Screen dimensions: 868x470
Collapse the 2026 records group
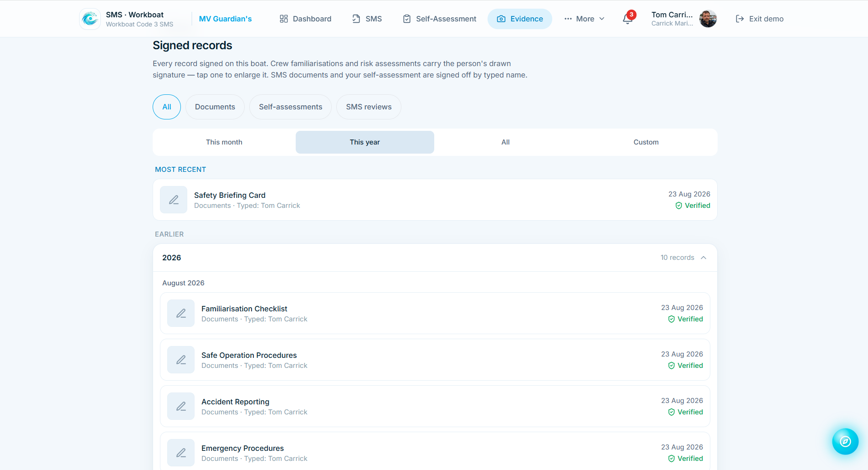point(435,258)
